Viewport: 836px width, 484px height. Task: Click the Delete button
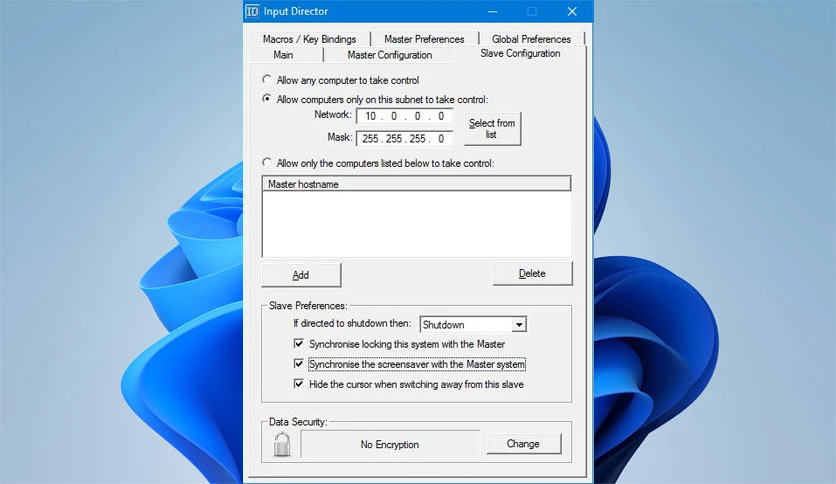pyautogui.click(x=532, y=273)
